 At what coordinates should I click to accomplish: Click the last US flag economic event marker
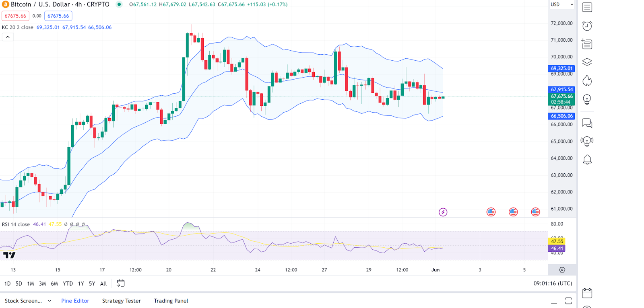(x=535, y=212)
